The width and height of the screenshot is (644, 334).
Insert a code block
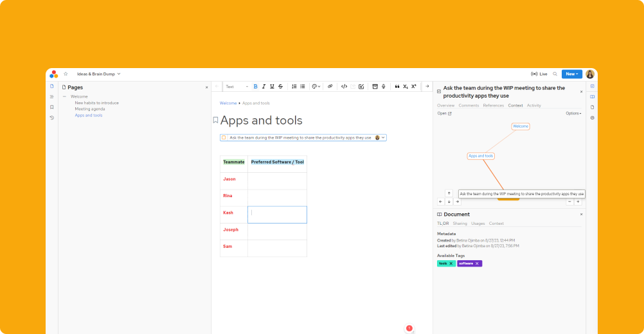tap(344, 86)
